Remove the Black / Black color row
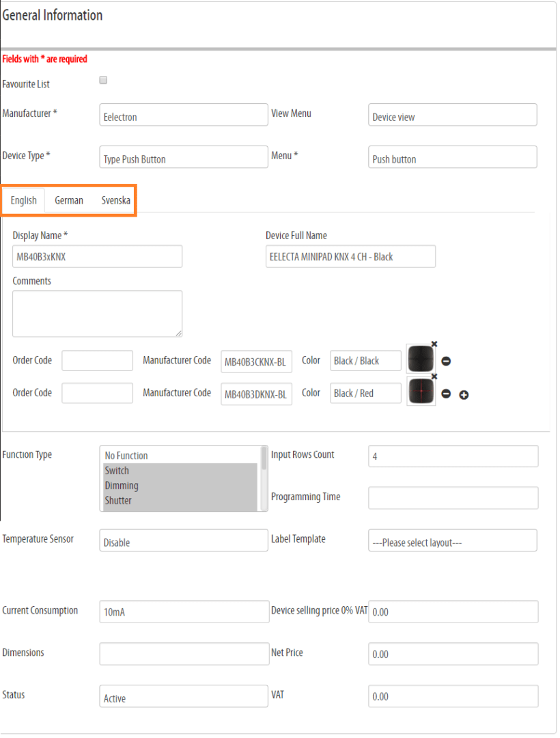Image resolution: width=560 pixels, height=738 pixels. [446, 361]
